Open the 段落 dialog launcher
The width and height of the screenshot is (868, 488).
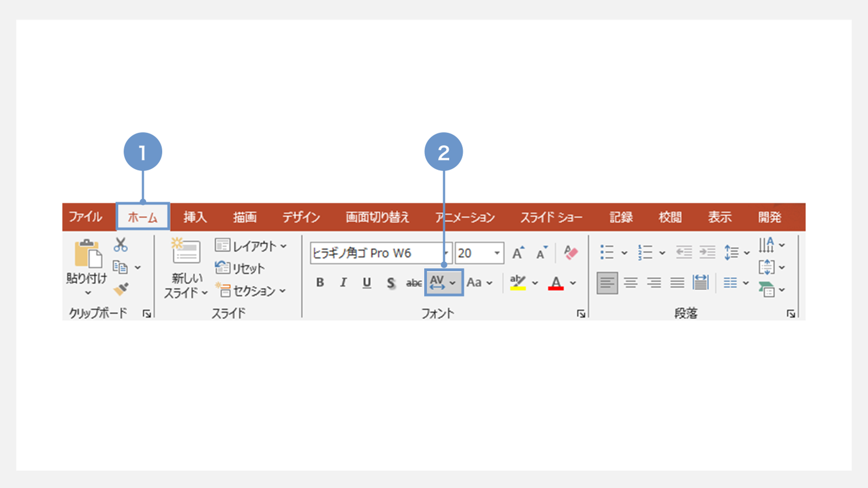tap(791, 314)
